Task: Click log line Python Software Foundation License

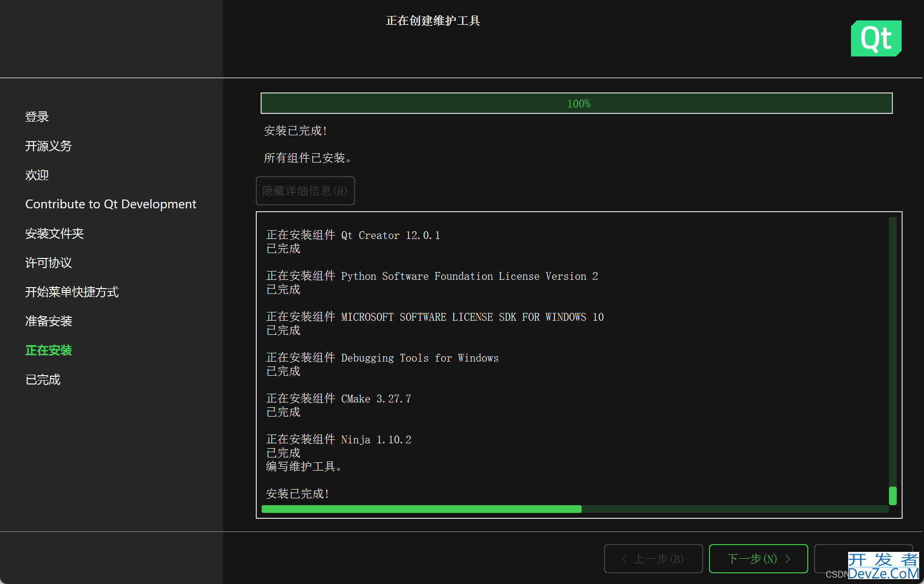Action: click(432, 276)
